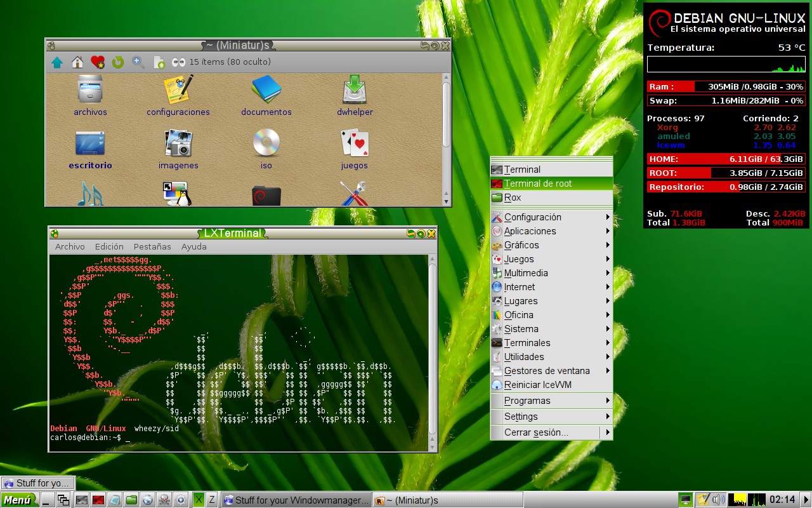This screenshot has width=812, height=508.
Task: Activate ~ (Miniatur)s taskbar window button
Action: click(x=448, y=500)
